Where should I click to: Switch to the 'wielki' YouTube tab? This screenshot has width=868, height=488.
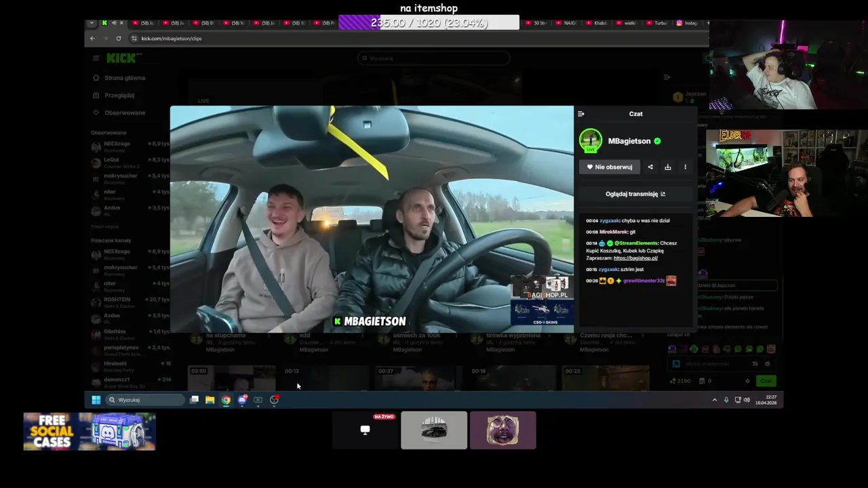coord(627,23)
